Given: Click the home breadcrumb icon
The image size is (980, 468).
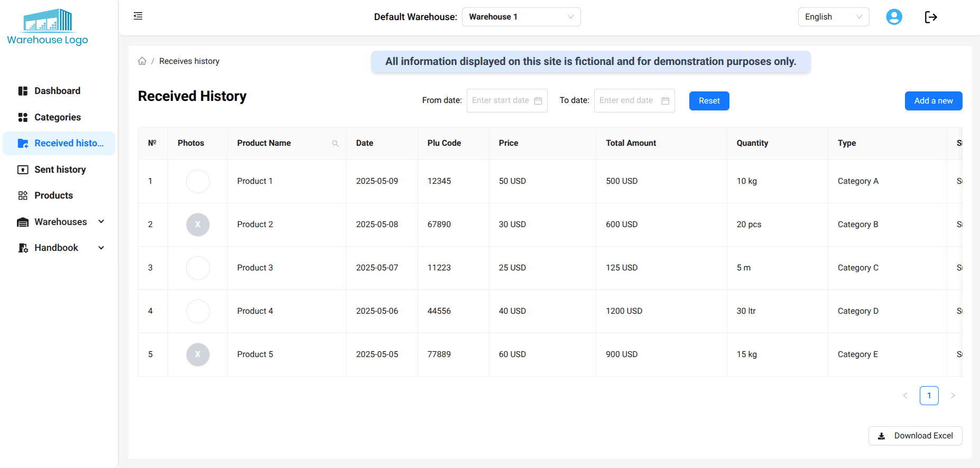Looking at the screenshot, I should coord(142,61).
